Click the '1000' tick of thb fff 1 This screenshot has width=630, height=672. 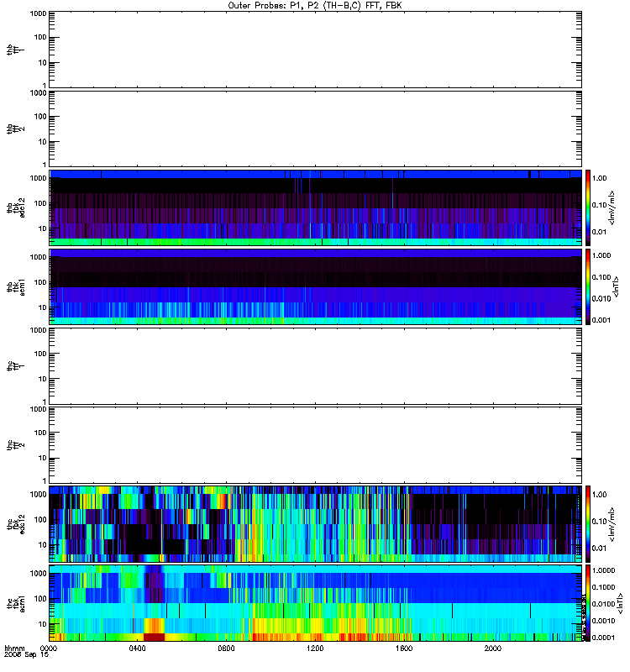[38, 13]
